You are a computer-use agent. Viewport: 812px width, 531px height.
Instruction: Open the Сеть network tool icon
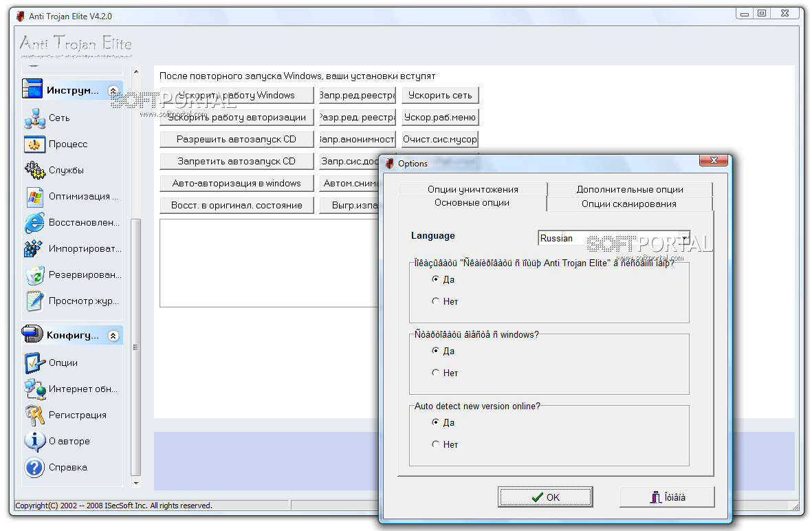tap(34, 118)
